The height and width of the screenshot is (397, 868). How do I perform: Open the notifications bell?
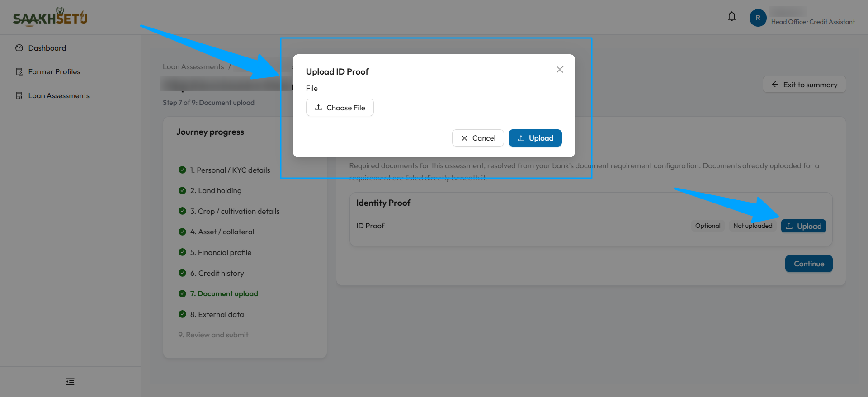[x=731, y=17]
